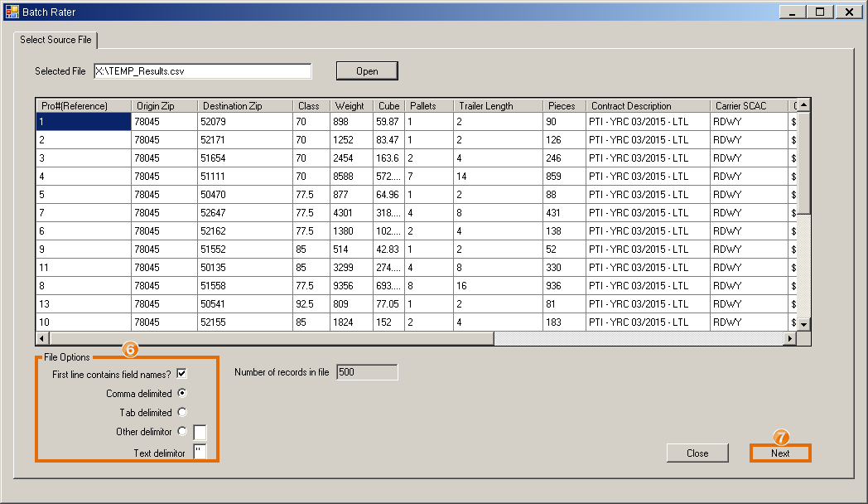Click weight cell 3299
This screenshot has width=868, height=504.
(x=351, y=268)
